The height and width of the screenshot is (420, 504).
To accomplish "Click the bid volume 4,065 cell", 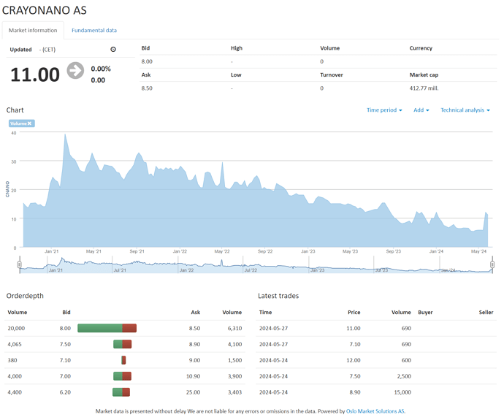I will (x=15, y=344).
